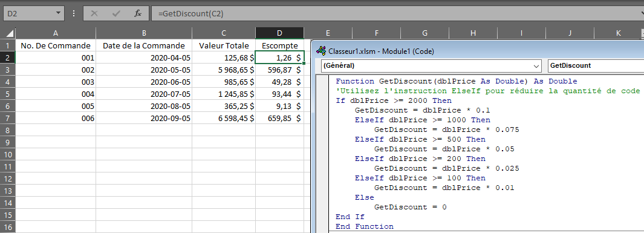Click the 'GetDiscount = 0' code line
This screenshot has height=233, width=644.
pos(411,207)
